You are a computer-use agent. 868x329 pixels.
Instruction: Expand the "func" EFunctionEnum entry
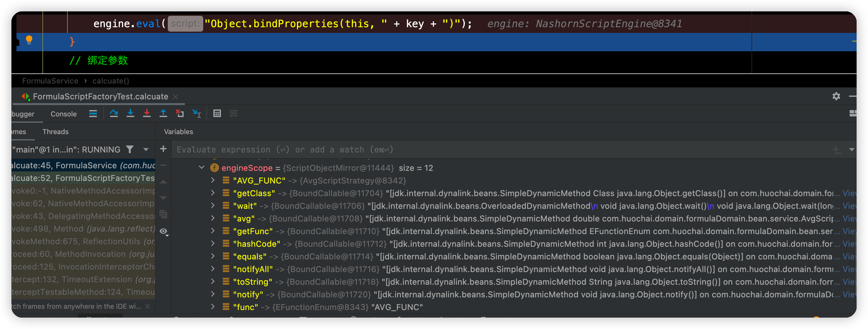point(213,307)
